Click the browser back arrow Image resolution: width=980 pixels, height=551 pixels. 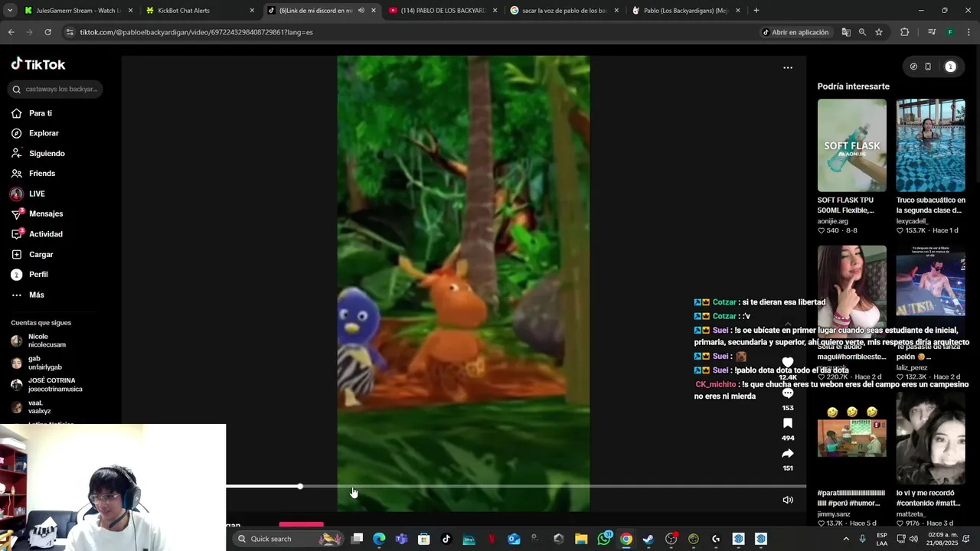point(11,32)
